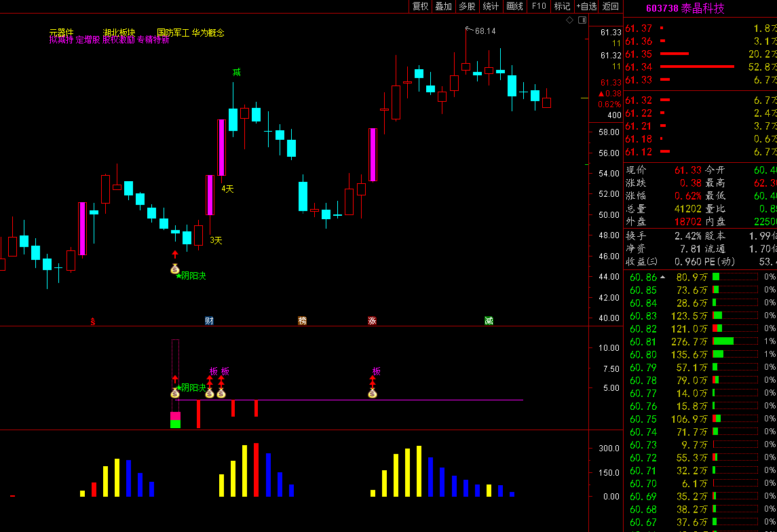Open the 统计 statistics menu

[x=491, y=6]
